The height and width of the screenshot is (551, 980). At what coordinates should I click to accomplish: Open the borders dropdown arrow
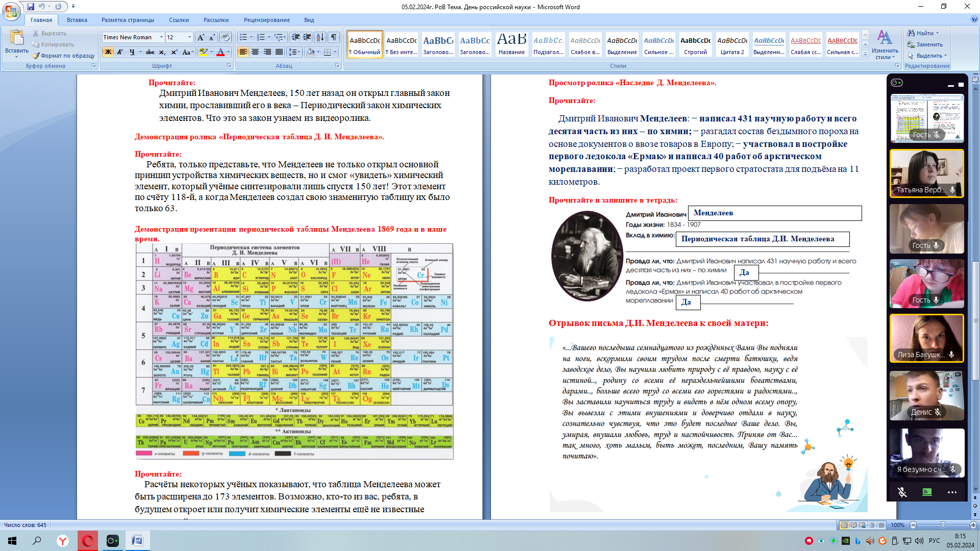[336, 52]
